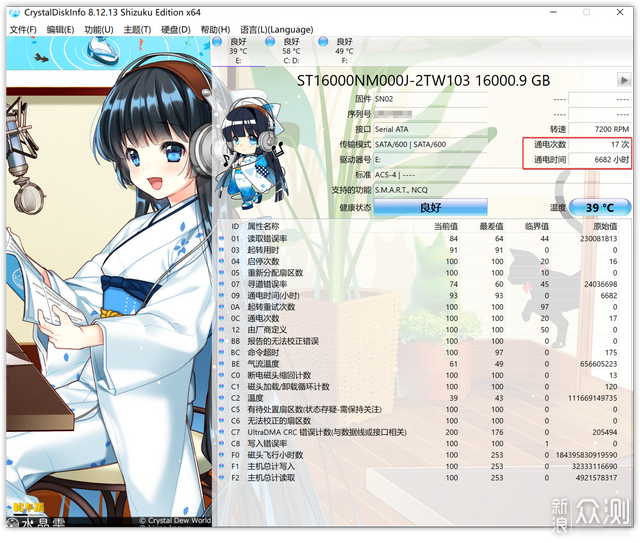Screen dimensions: 640x543
Task: Click raw value 184395830919590 in the table
Action: click(x=586, y=455)
